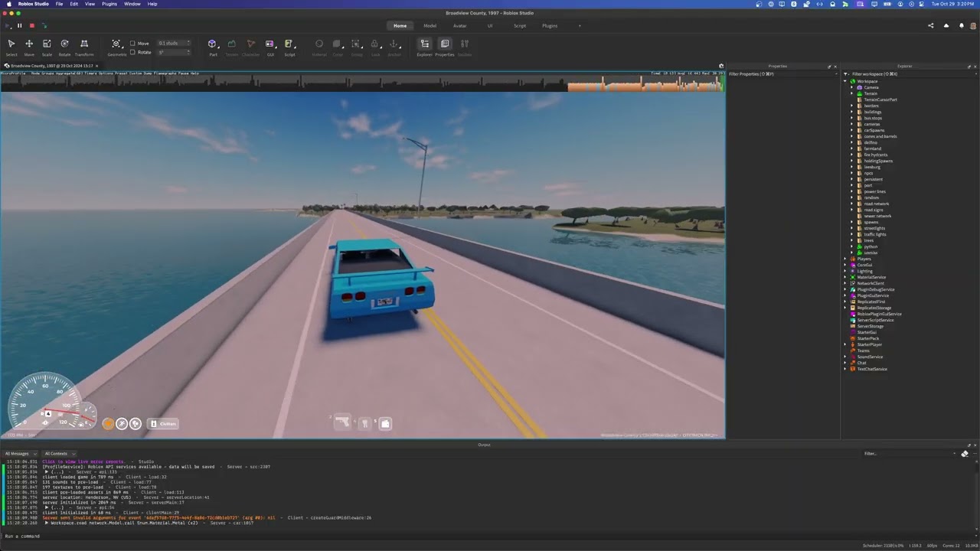Click the Script insert icon

point(289,47)
